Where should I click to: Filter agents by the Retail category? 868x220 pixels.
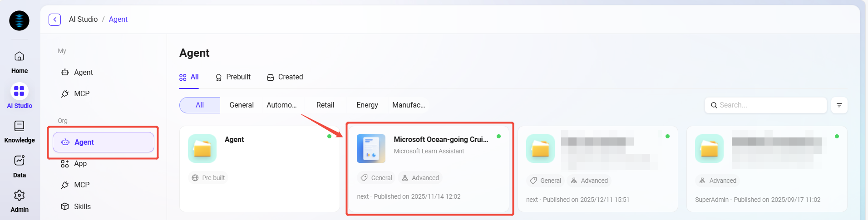pos(325,105)
